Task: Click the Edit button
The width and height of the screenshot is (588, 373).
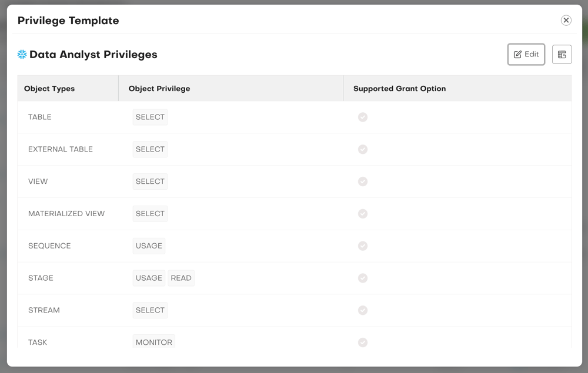Action: point(526,55)
